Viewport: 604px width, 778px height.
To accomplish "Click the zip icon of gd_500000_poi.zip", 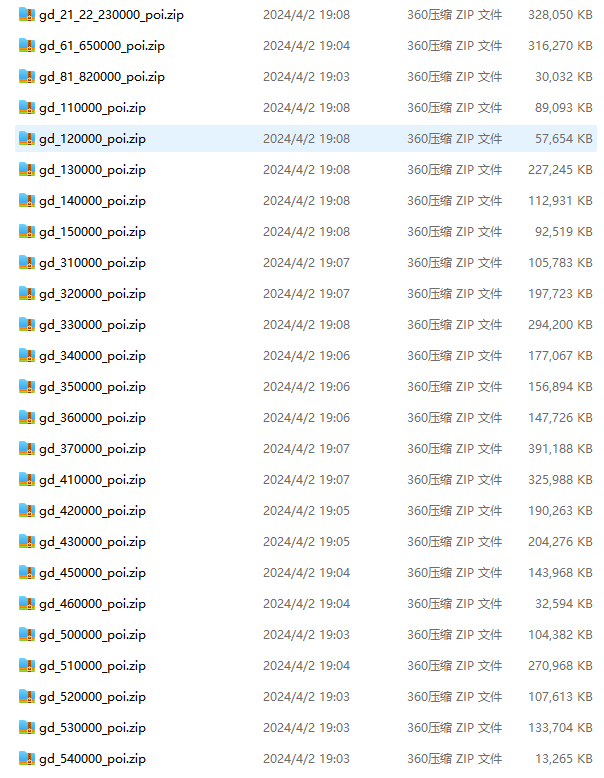I will coord(27,635).
